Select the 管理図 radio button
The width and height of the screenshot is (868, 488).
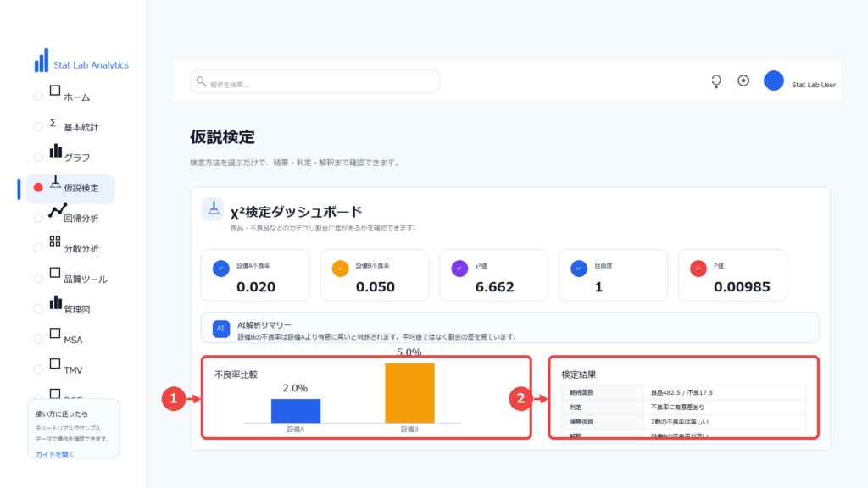click(x=38, y=309)
